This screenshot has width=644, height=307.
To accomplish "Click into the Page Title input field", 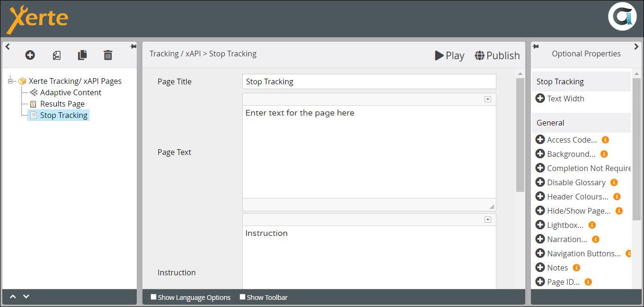I will point(369,81).
